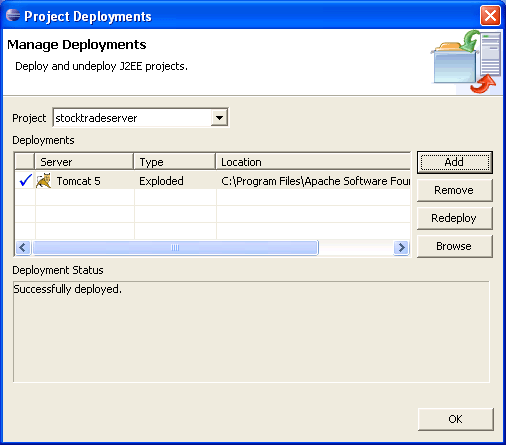Screen dimensions: 506x445
Task: Click the Eclipse icon in title bar
Action: click(13, 15)
